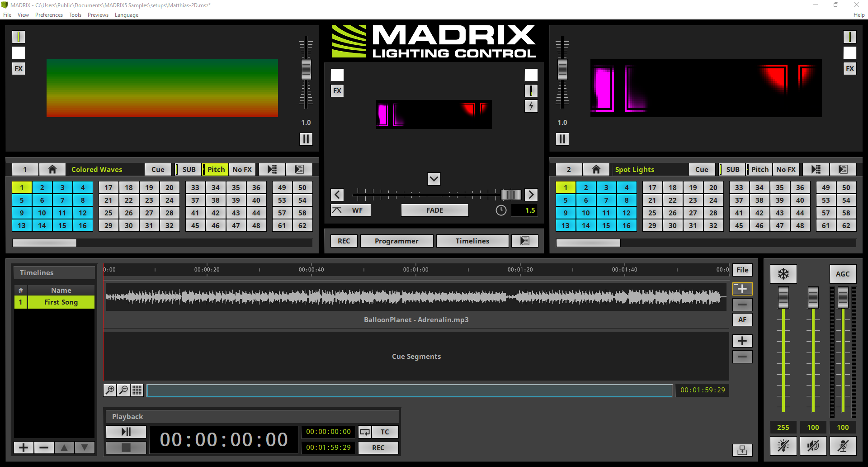Viewport: 868px width, 467px height.
Task: Click the playback loop icon
Action: pos(365,432)
